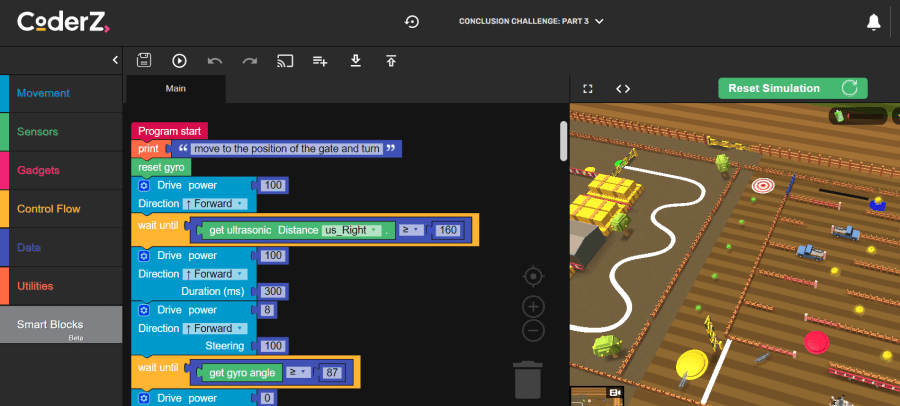Toggle the code view angle brackets icon
900x406 pixels.
pyautogui.click(x=623, y=88)
